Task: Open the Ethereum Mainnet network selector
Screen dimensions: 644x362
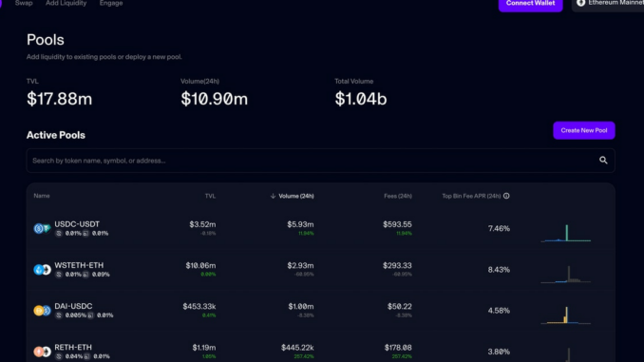Action: [608, 4]
